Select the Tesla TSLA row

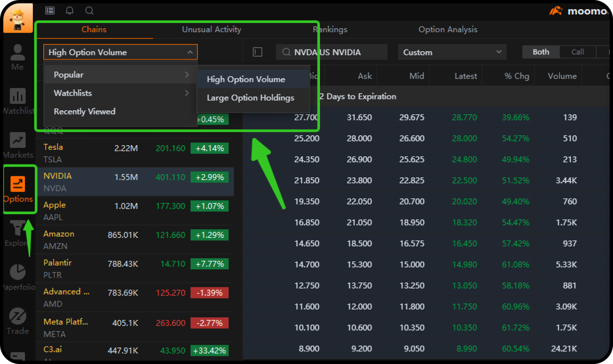pos(135,153)
